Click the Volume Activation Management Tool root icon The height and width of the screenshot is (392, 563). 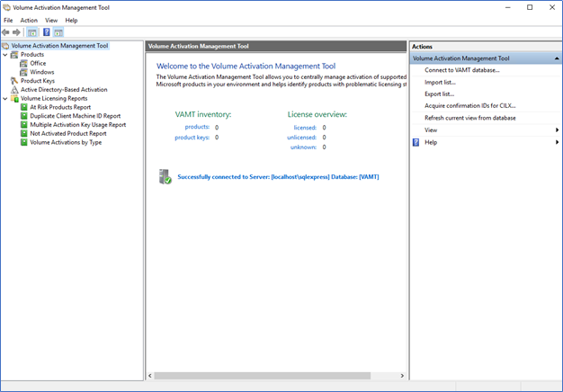pyautogui.click(x=5, y=46)
